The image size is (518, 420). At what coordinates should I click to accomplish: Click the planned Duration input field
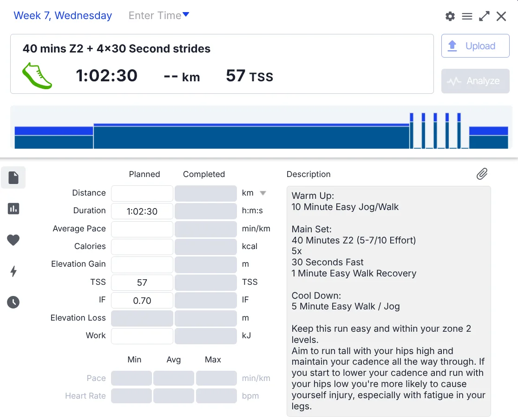pyautogui.click(x=142, y=211)
